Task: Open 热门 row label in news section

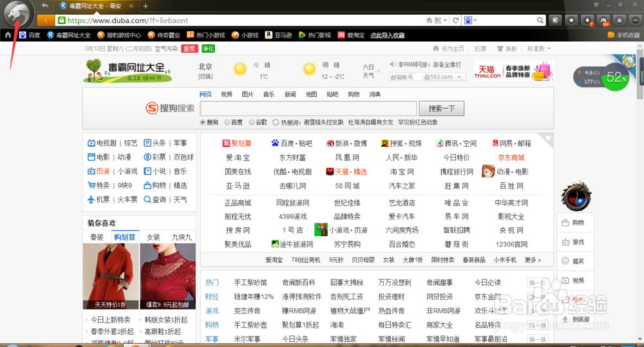Action: click(212, 283)
